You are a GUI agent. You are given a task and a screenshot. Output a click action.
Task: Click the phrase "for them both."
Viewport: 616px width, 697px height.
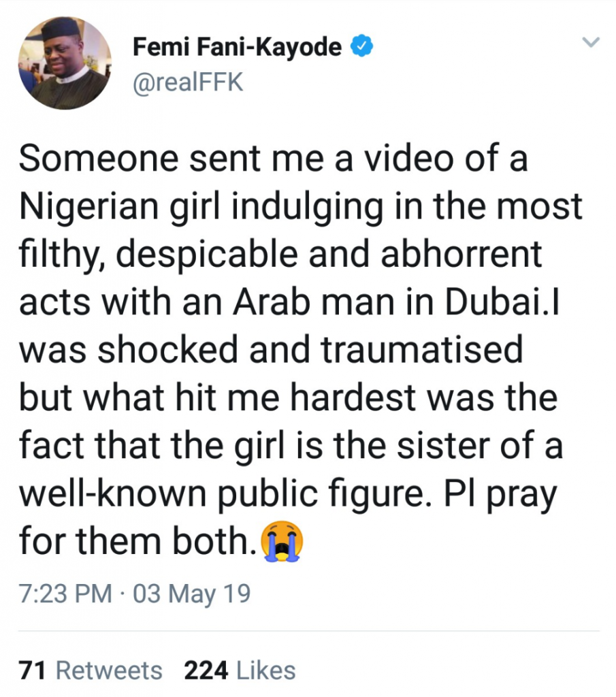(x=137, y=542)
